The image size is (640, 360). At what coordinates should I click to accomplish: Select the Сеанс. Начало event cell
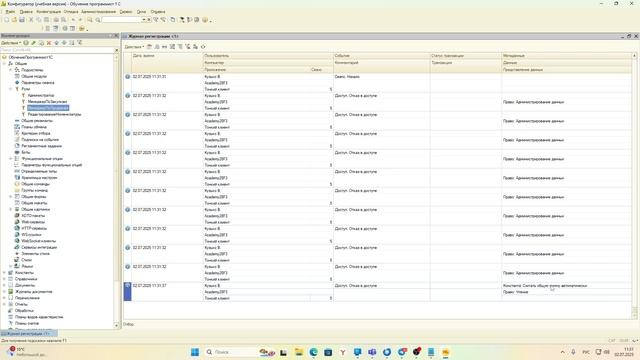point(381,76)
